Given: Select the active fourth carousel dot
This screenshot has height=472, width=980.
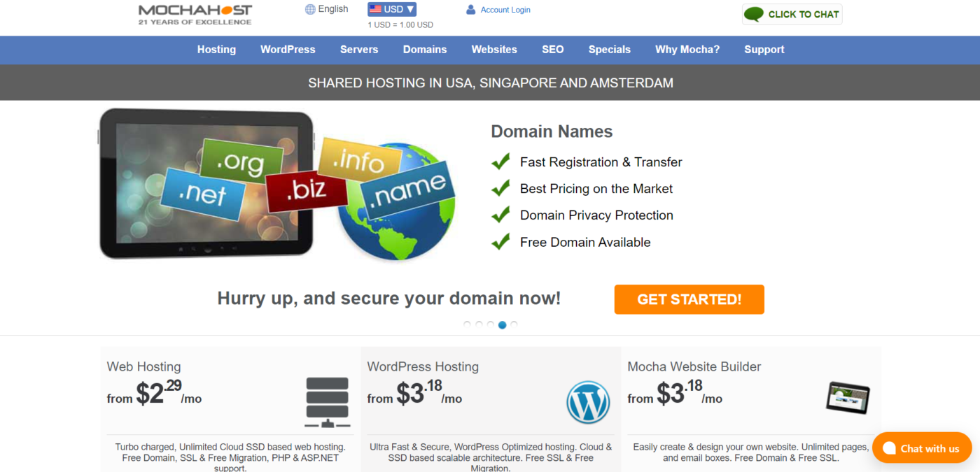Looking at the screenshot, I should click(x=502, y=324).
